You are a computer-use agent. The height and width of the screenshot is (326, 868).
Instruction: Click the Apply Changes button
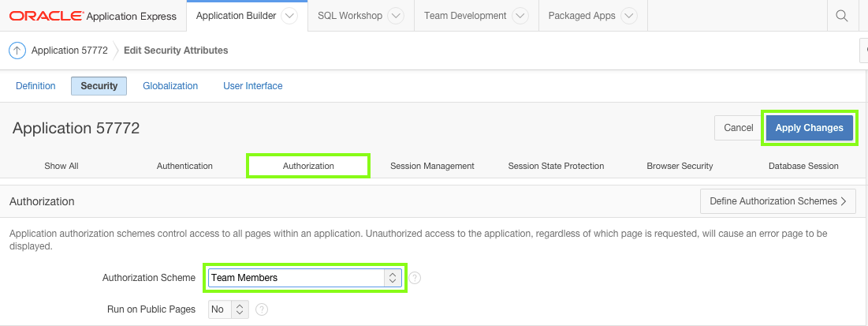(x=809, y=128)
